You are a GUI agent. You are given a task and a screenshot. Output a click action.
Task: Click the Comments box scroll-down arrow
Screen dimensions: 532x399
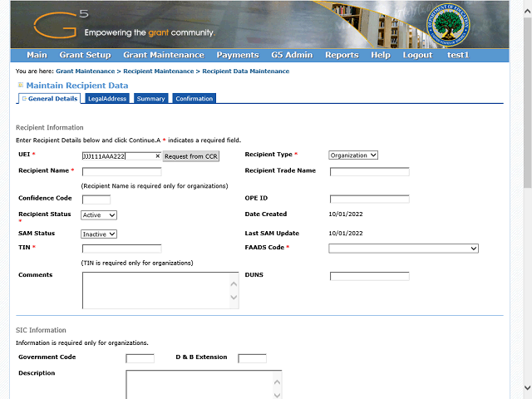click(234, 298)
